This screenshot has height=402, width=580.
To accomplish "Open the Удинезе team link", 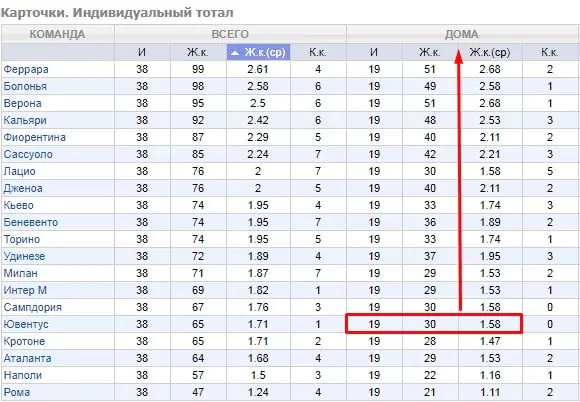I will (24, 256).
